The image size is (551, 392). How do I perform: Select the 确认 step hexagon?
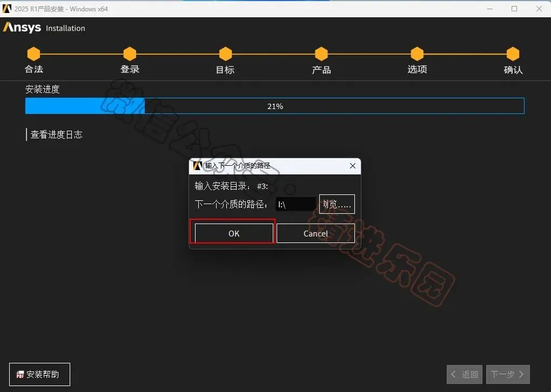[513, 54]
